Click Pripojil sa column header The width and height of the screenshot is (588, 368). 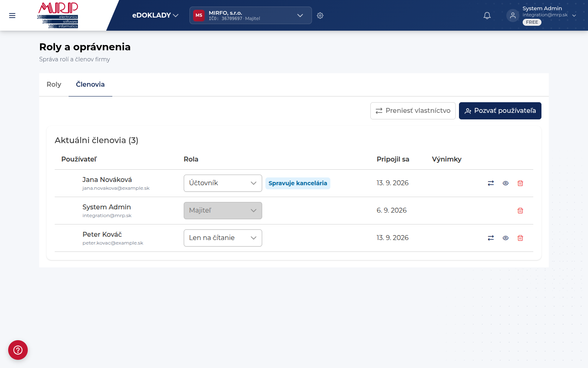[393, 159]
